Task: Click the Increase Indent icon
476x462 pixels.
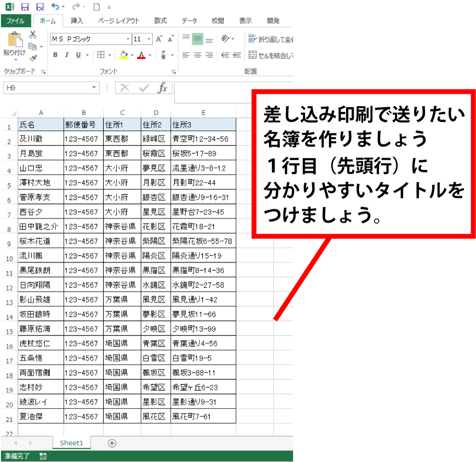Action: tap(237, 55)
